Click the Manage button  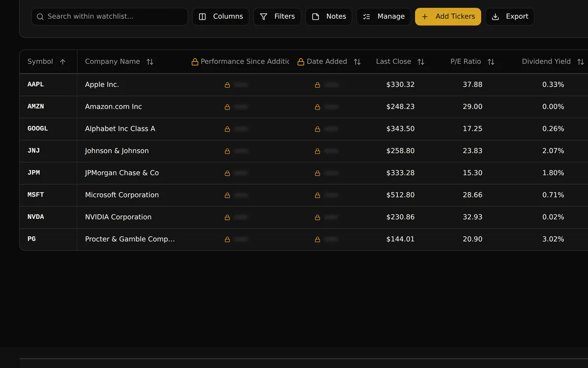[384, 17]
